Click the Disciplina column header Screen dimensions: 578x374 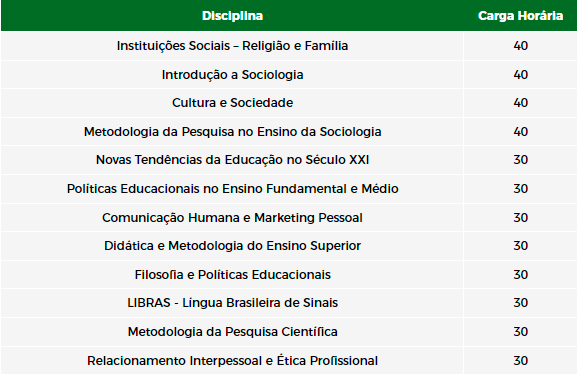(x=232, y=16)
